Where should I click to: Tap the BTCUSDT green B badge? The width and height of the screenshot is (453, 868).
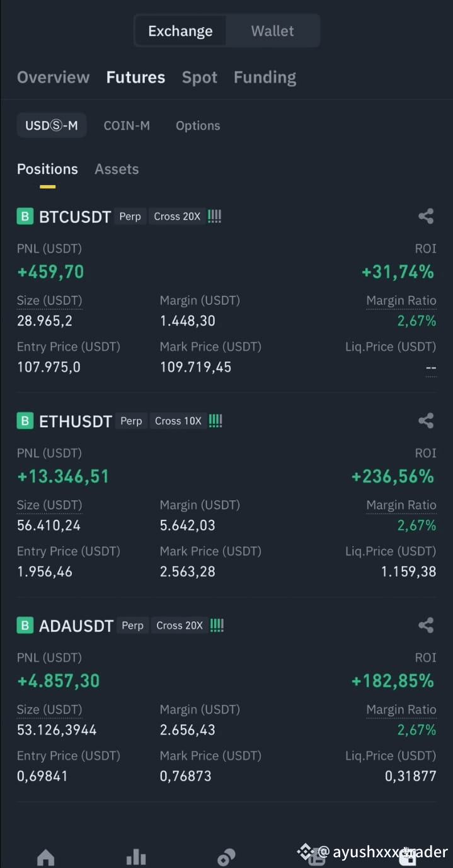click(x=25, y=216)
